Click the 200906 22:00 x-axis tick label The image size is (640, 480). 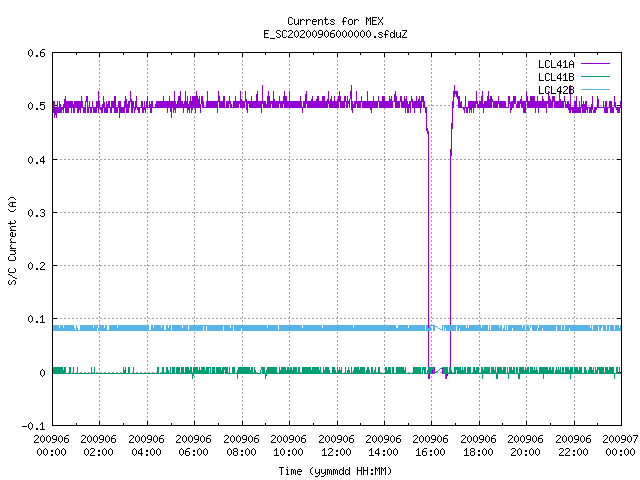(573, 446)
